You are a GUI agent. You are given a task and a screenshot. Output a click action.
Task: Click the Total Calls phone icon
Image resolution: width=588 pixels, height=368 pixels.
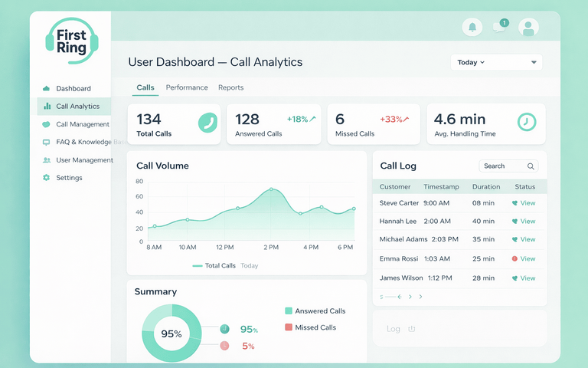(x=207, y=123)
